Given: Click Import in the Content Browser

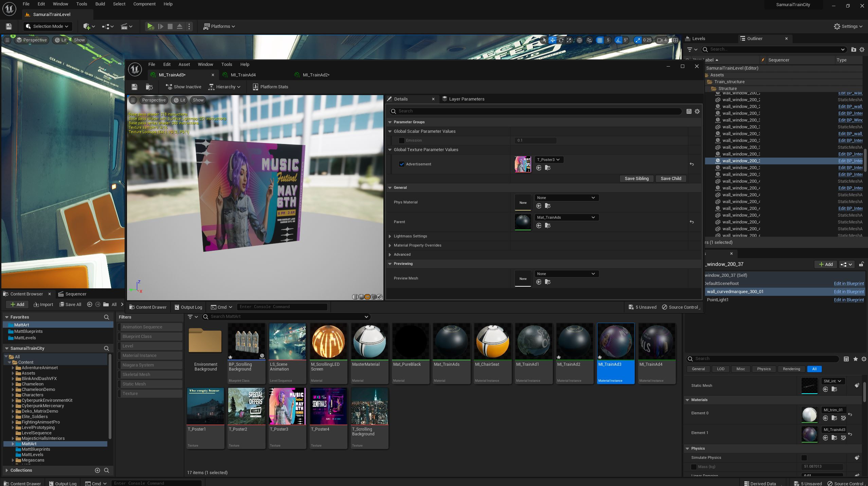Looking at the screenshot, I should [x=43, y=304].
